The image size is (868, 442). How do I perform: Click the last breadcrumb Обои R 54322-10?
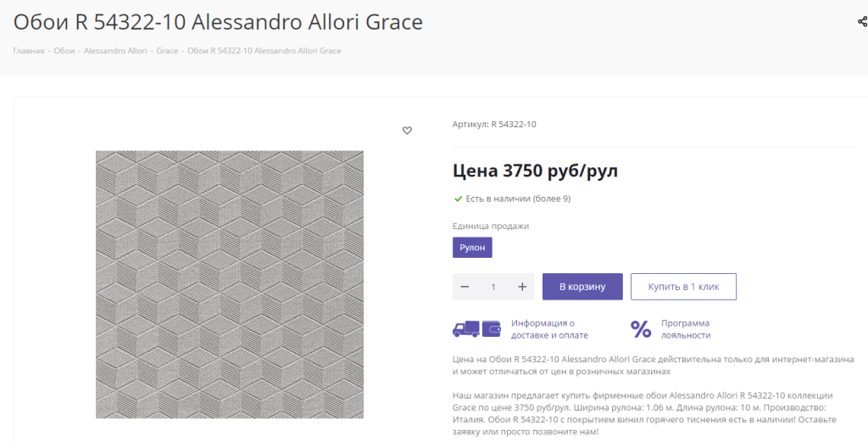click(264, 50)
